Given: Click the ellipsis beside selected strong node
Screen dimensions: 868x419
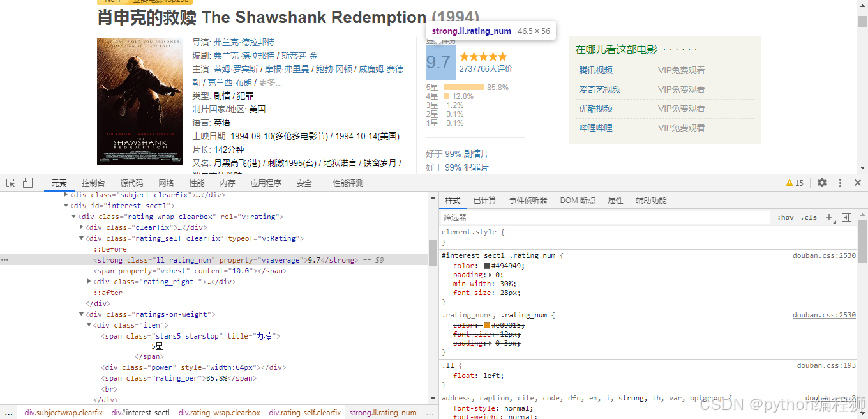Looking at the screenshot, I should 4,260.
